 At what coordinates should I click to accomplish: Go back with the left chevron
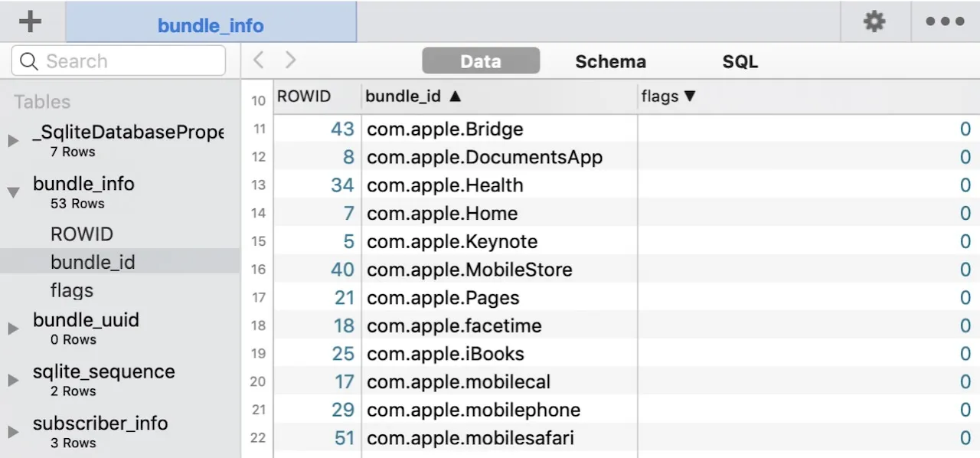click(x=259, y=61)
